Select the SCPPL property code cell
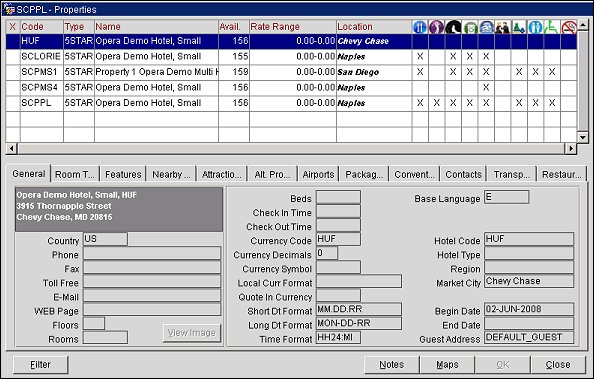594x379 pixels. click(42, 103)
